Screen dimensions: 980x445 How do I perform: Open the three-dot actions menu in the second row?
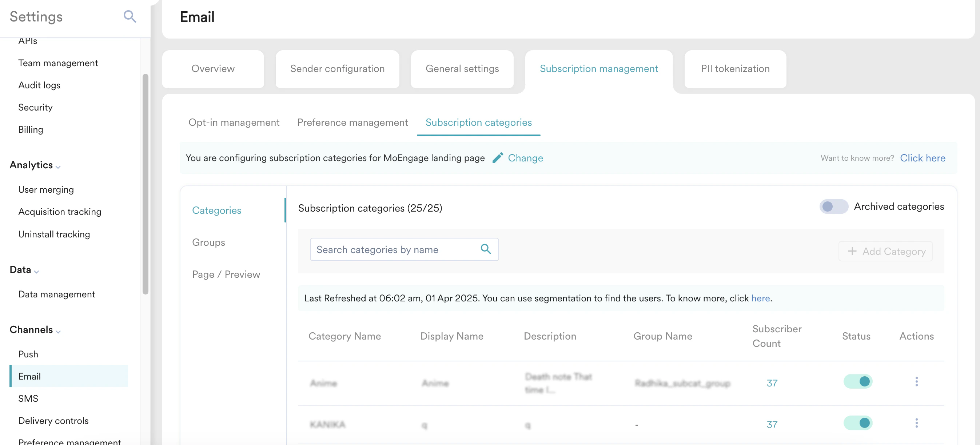pos(916,423)
